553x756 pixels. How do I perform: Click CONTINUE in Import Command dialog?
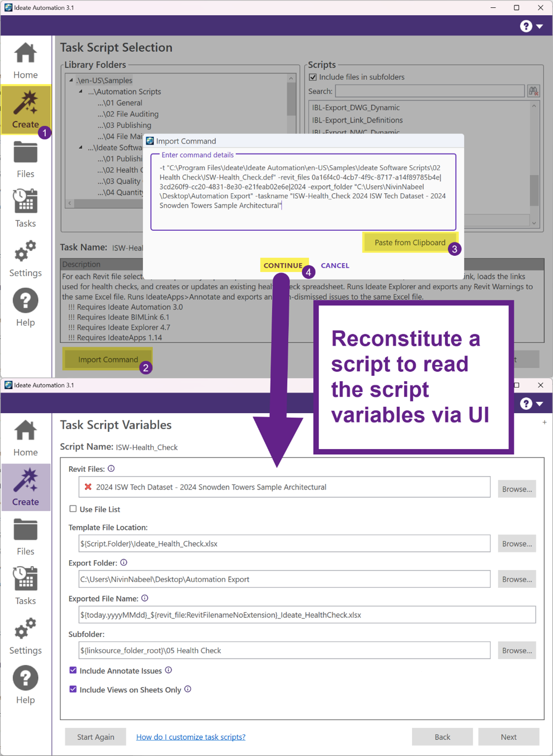click(283, 265)
